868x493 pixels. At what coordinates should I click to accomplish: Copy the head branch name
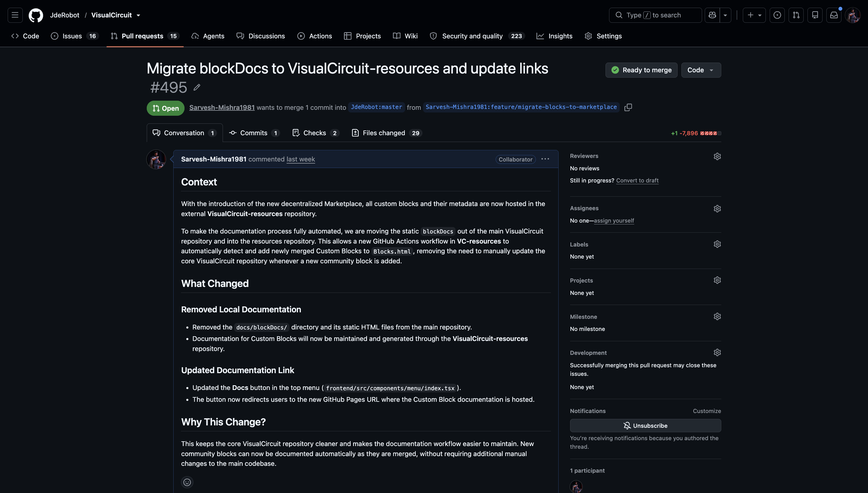pyautogui.click(x=628, y=107)
